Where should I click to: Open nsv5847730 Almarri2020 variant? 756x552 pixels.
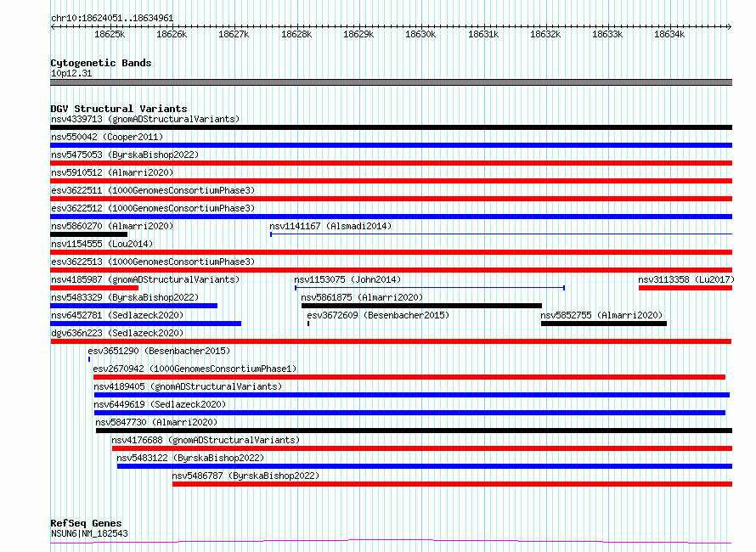tap(156, 422)
